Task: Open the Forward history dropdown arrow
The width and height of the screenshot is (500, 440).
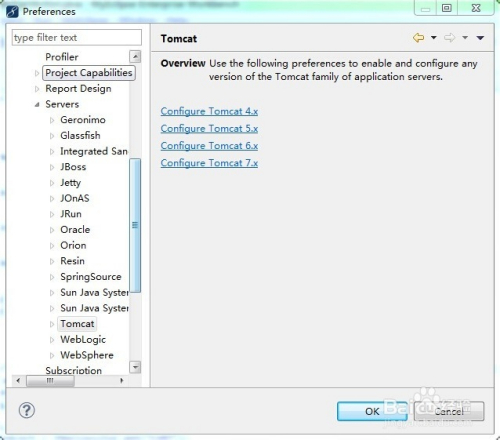Action: [x=465, y=37]
